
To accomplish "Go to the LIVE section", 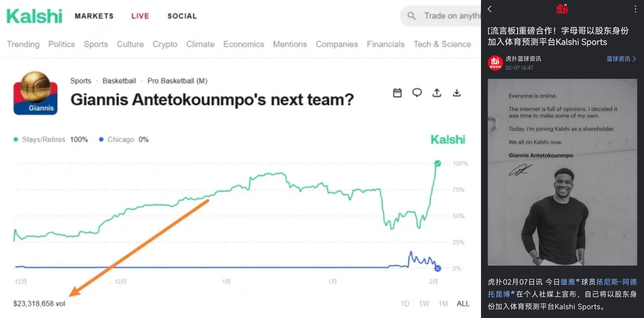I will [x=140, y=16].
